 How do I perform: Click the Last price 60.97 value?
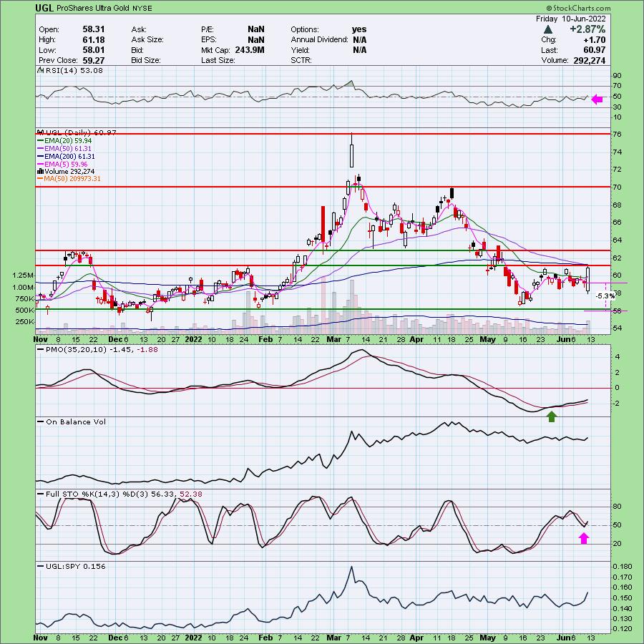click(593, 50)
